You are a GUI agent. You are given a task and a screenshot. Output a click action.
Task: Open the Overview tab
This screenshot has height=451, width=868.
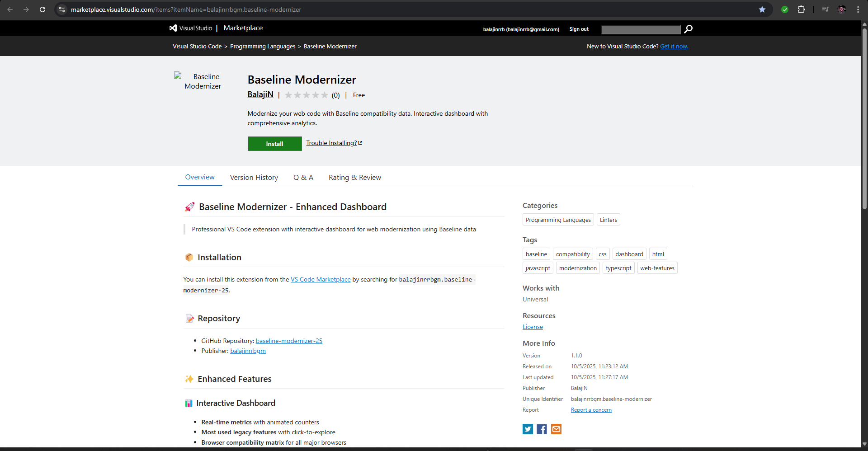(x=200, y=177)
